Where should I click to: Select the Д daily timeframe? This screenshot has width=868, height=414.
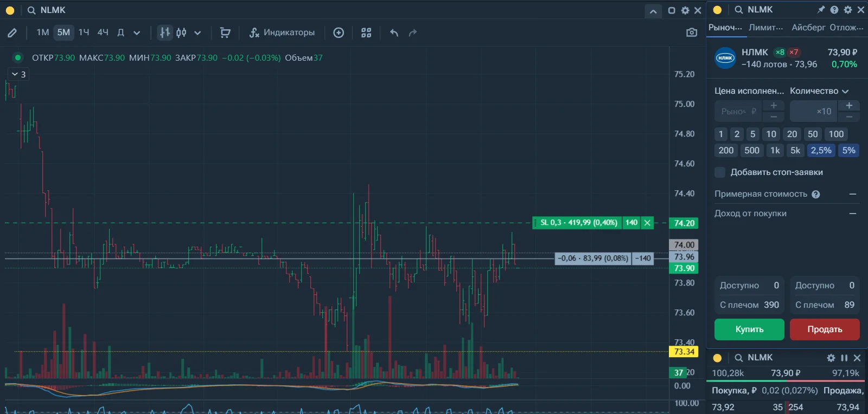[120, 33]
